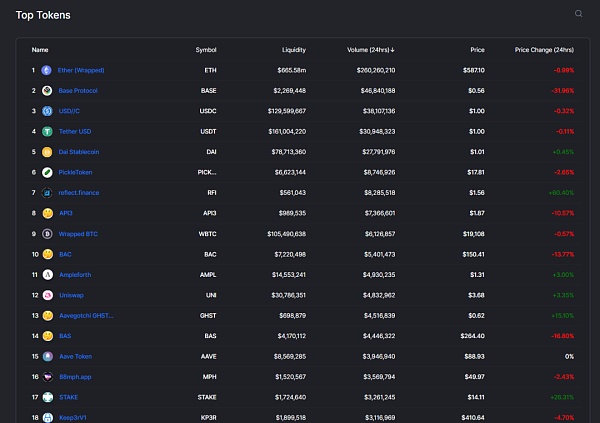600x423 pixels.
Task: Sort by Volume (24hrs) column header
Action: [x=370, y=50]
